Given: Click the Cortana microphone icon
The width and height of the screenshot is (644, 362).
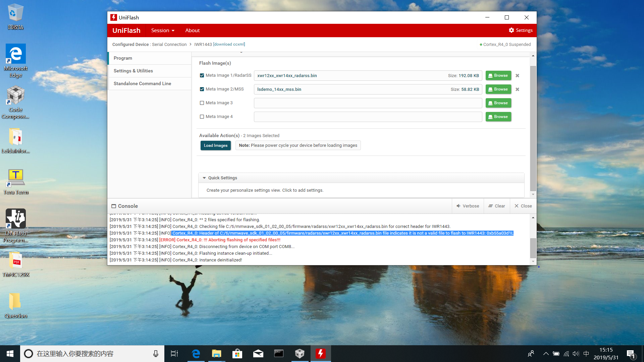Looking at the screenshot, I should (156, 354).
